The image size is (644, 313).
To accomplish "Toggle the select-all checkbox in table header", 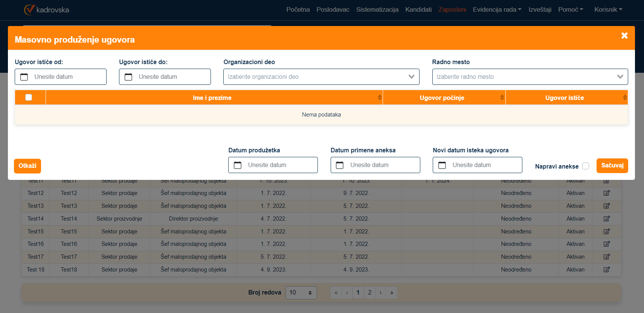I will (29, 97).
